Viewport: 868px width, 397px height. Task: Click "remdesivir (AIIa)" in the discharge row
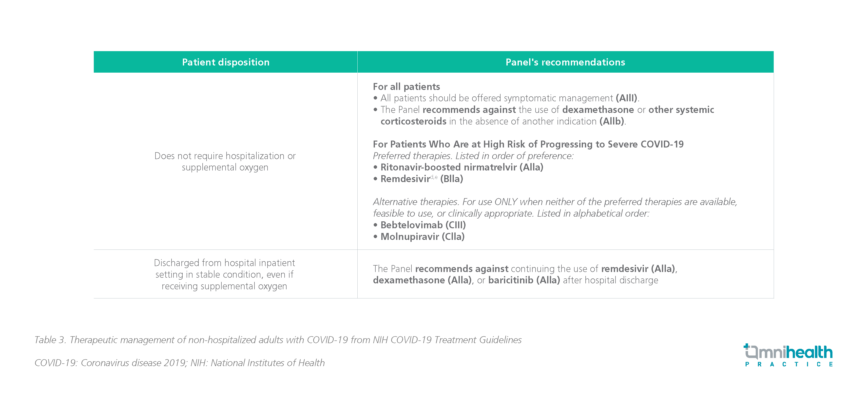[x=638, y=269]
